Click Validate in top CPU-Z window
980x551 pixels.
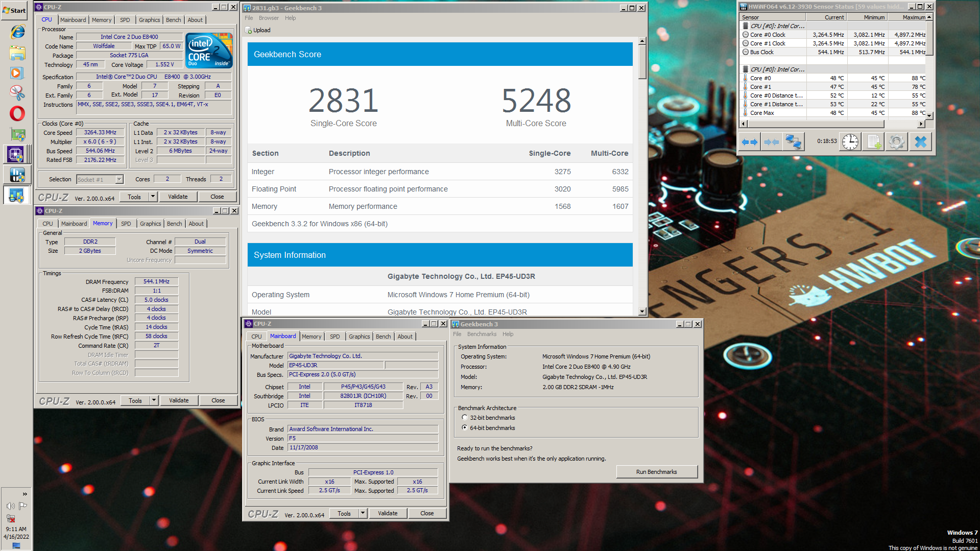pyautogui.click(x=178, y=197)
